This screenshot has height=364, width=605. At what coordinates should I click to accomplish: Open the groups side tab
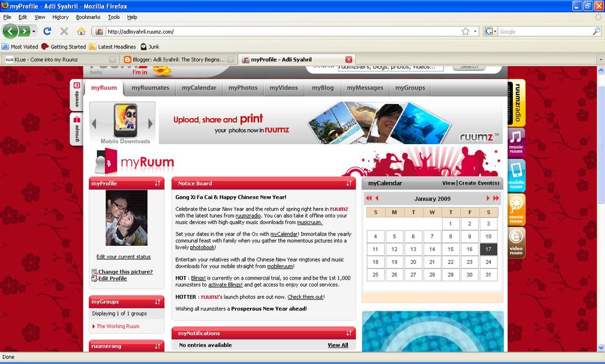pyautogui.click(x=76, y=129)
